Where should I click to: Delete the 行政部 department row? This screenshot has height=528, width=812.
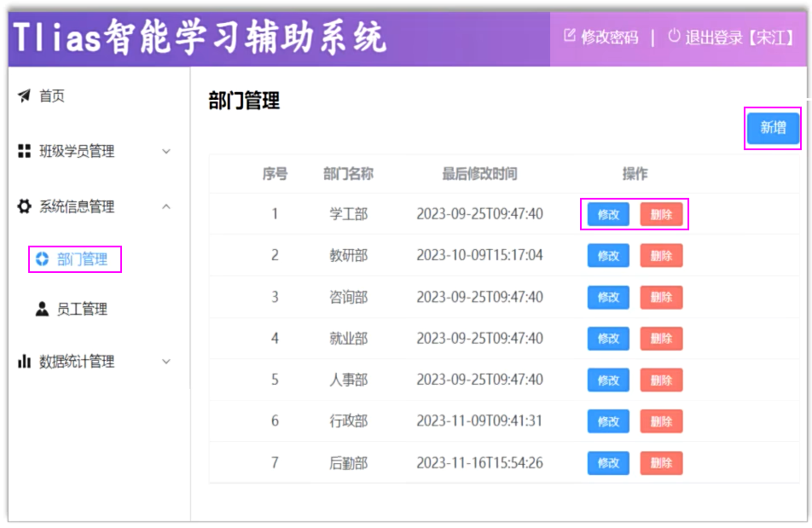tap(661, 421)
